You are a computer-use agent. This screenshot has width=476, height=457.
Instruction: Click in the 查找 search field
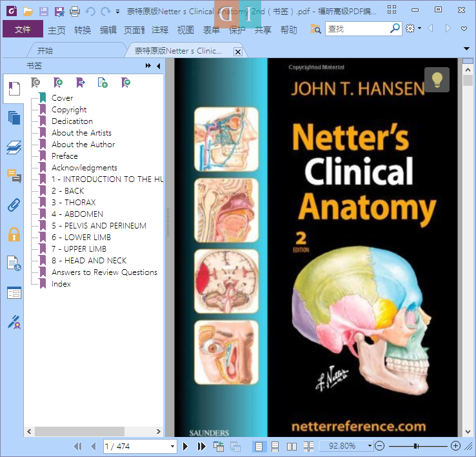(x=357, y=29)
